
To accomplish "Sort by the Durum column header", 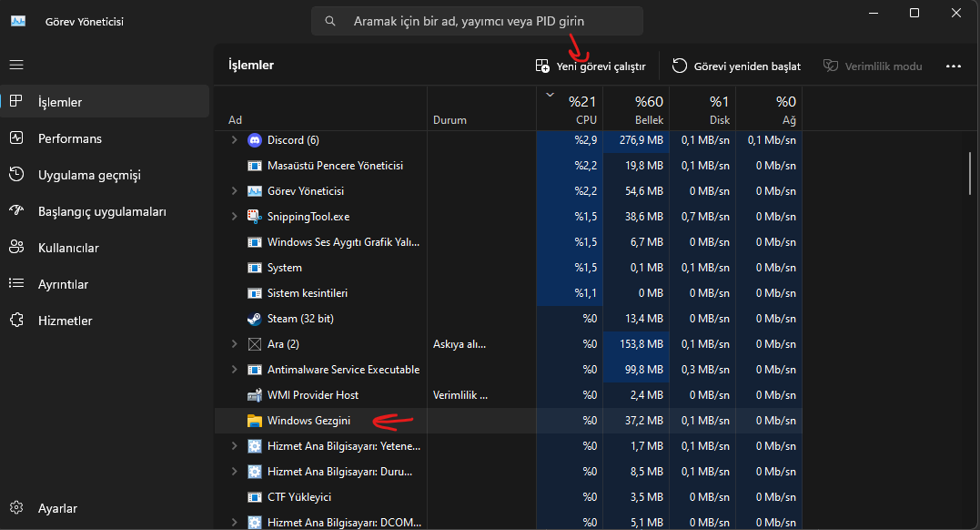I will point(482,109).
